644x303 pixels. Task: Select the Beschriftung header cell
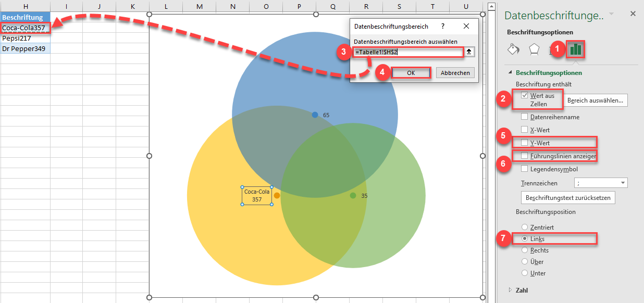click(25, 17)
